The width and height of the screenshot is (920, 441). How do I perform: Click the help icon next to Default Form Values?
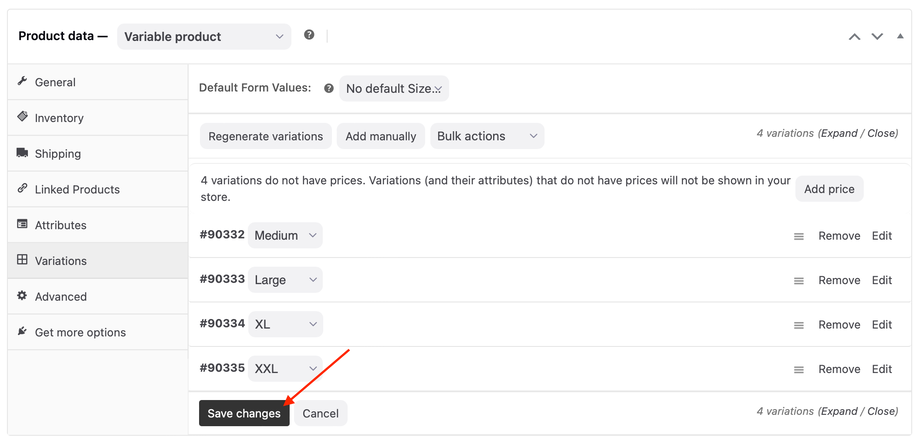tap(329, 88)
